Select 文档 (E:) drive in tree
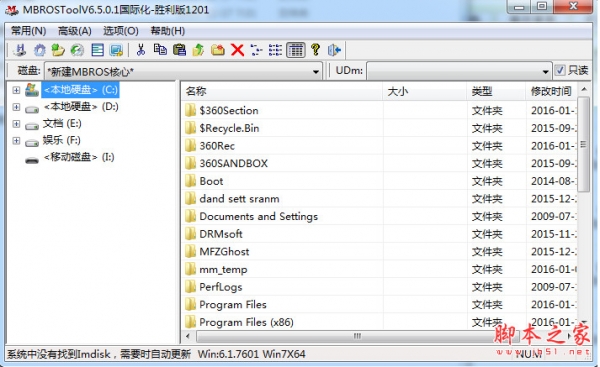600x367 pixels. pos(62,123)
